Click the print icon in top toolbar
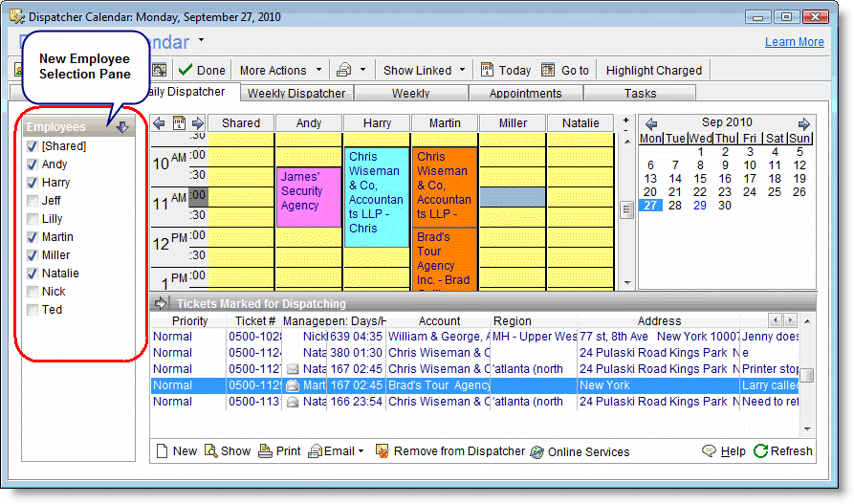 344,70
